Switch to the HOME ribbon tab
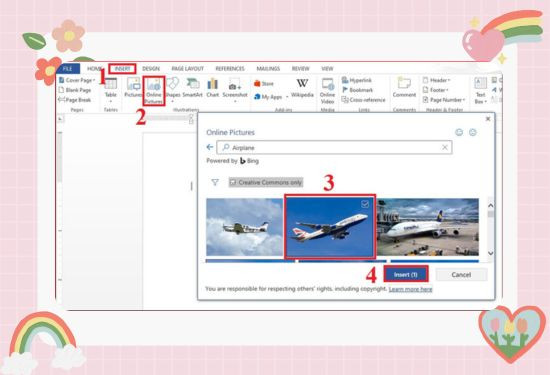The image size is (550, 375). click(x=94, y=69)
